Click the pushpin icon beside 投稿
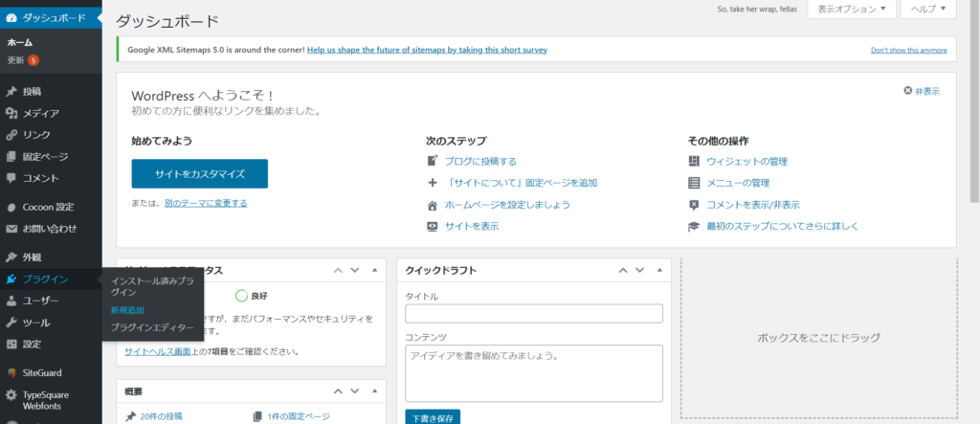980x424 pixels. tap(11, 92)
